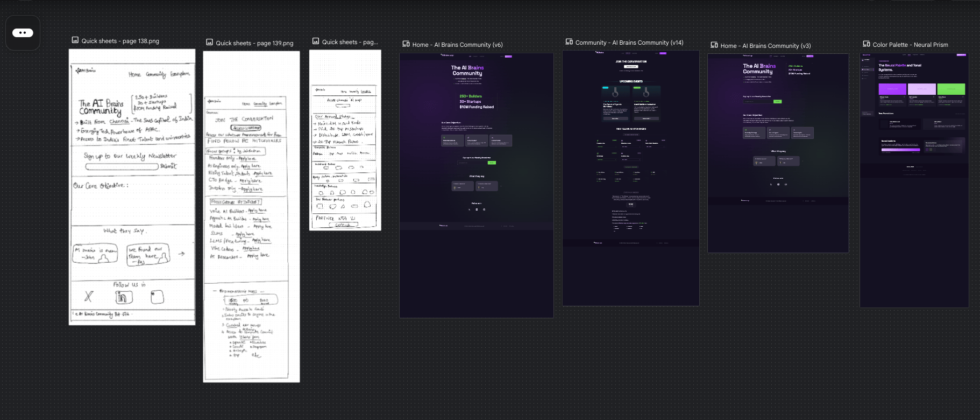Click purple gradient bar in Color Palette frame
980x420 pixels.
[900, 150]
